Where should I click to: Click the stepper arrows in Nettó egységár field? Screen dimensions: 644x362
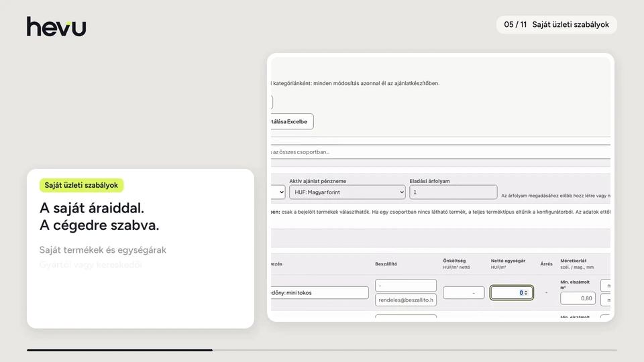[x=526, y=293]
